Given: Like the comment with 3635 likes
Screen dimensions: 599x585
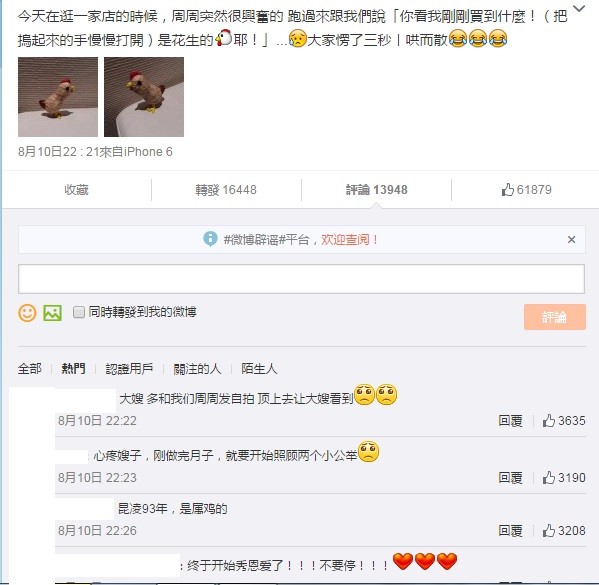Looking at the screenshot, I should (563, 421).
